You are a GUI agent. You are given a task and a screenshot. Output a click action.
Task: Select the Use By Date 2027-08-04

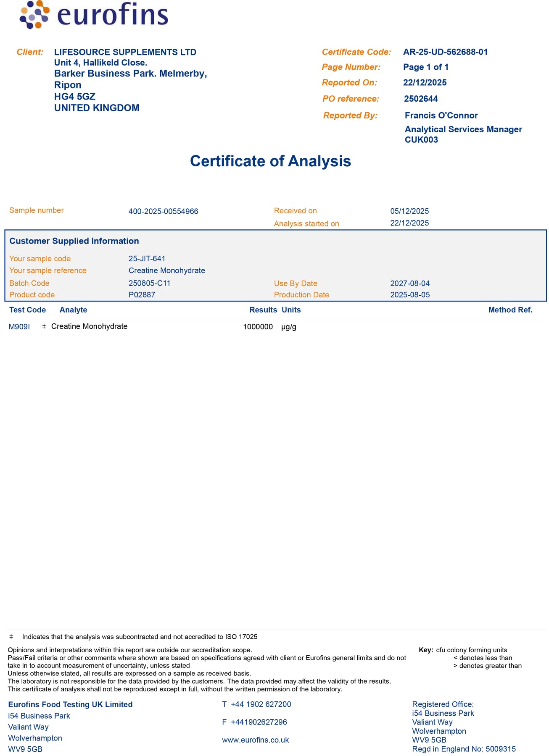point(410,283)
